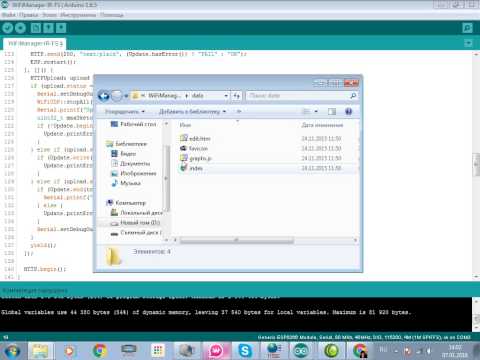This screenshot has height=360, width=480.
Task: Select Библиотеки in navigation pane
Action: [127, 144]
